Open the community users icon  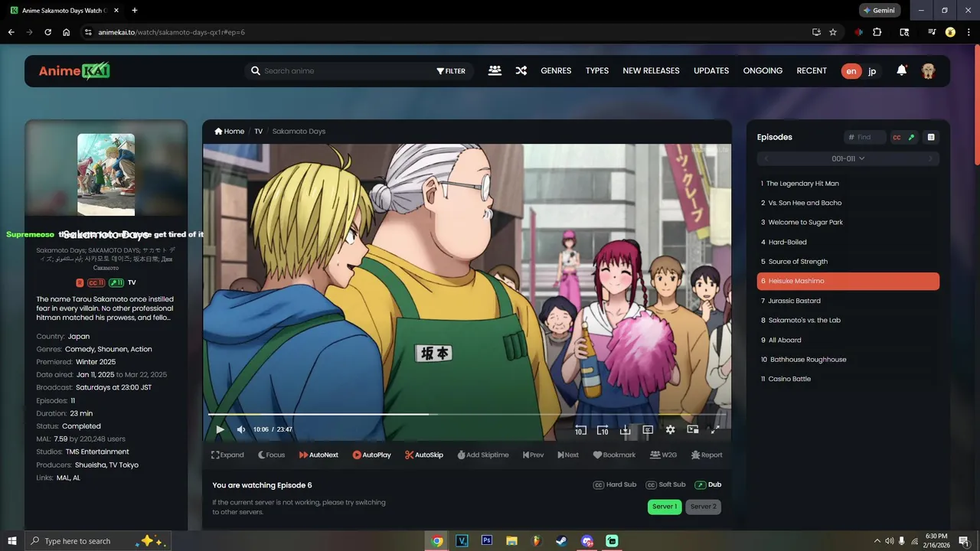[x=495, y=70]
